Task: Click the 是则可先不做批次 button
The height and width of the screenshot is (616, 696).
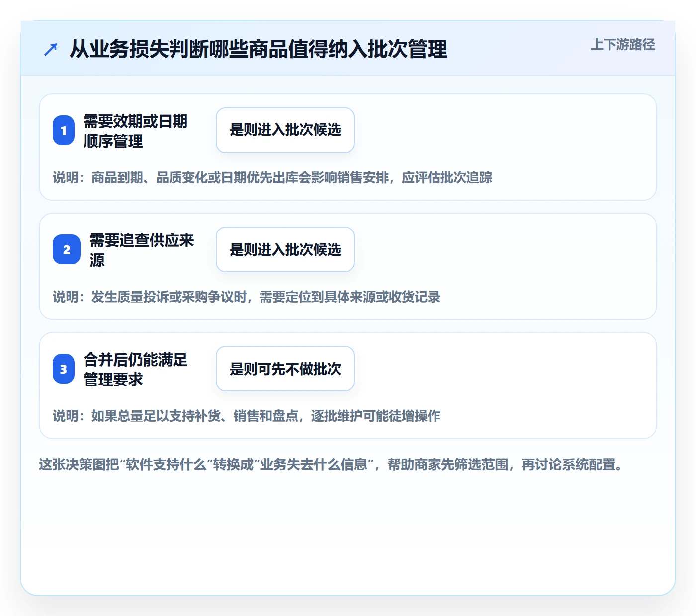Action: click(285, 369)
